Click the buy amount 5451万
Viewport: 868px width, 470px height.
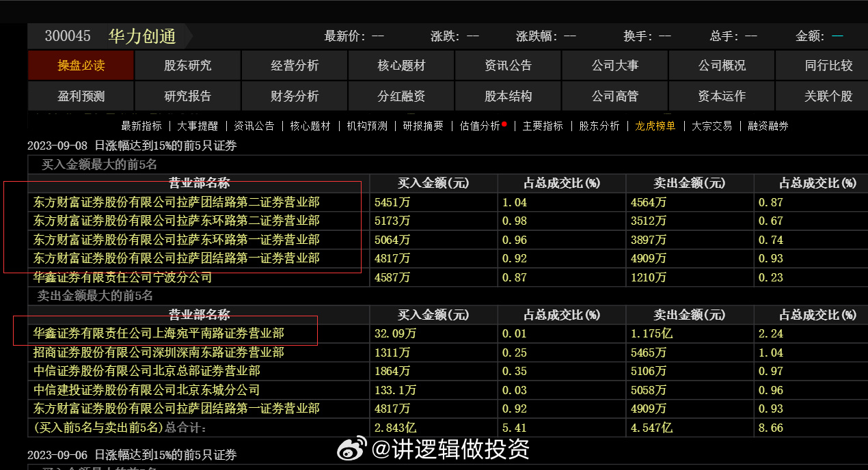pos(392,202)
